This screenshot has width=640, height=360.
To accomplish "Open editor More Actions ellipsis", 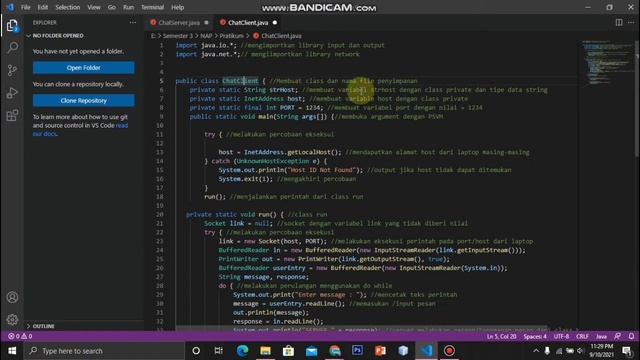I will coord(631,22).
